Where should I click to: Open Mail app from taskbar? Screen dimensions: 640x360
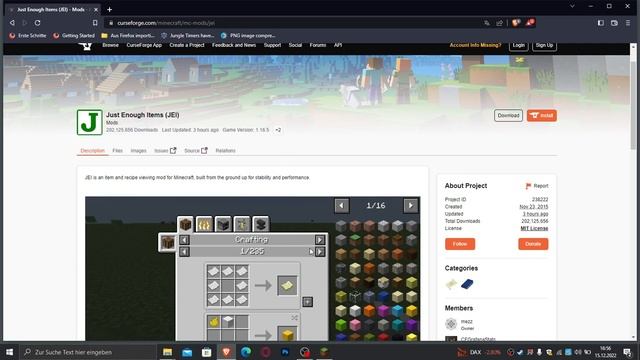pyautogui.click(x=187, y=352)
